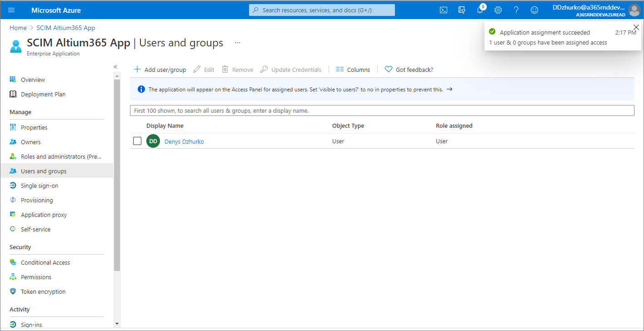Open directory and subscription filter icon
The width and height of the screenshot is (644, 331).
tap(462, 10)
